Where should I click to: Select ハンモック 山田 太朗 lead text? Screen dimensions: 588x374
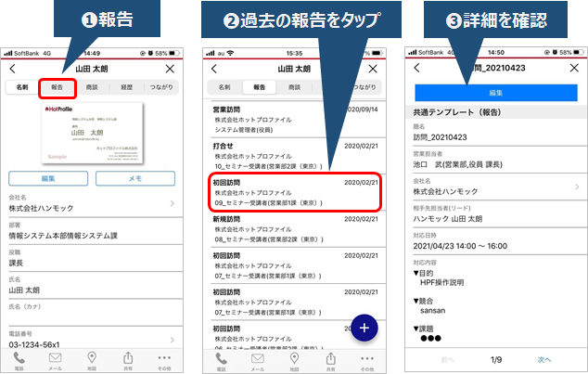pyautogui.click(x=447, y=219)
